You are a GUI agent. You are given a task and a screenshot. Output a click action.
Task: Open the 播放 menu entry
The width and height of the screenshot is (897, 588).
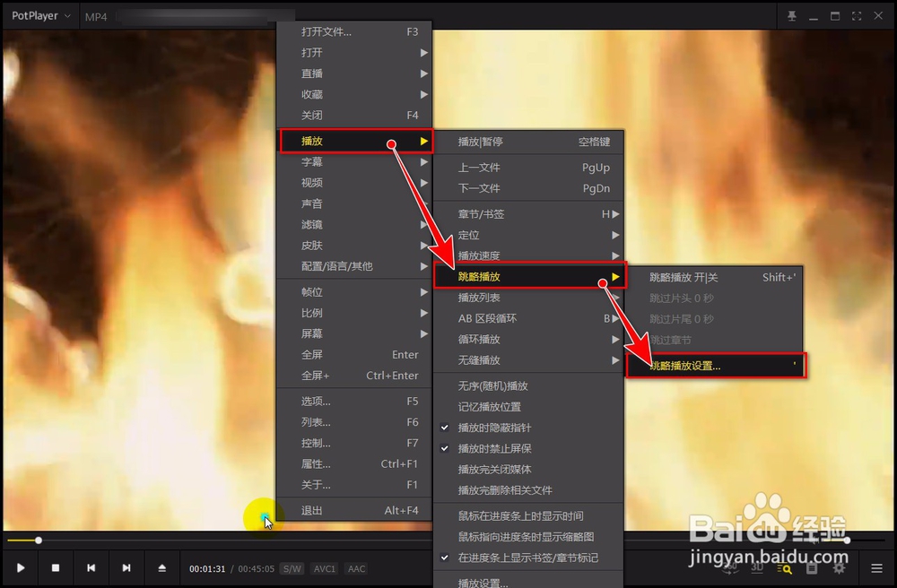pos(356,141)
